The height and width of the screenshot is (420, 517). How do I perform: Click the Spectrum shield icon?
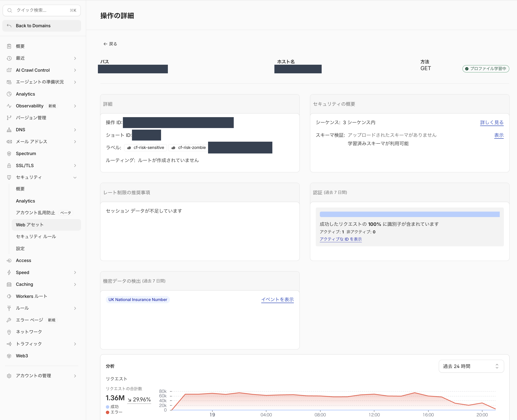tap(9, 154)
